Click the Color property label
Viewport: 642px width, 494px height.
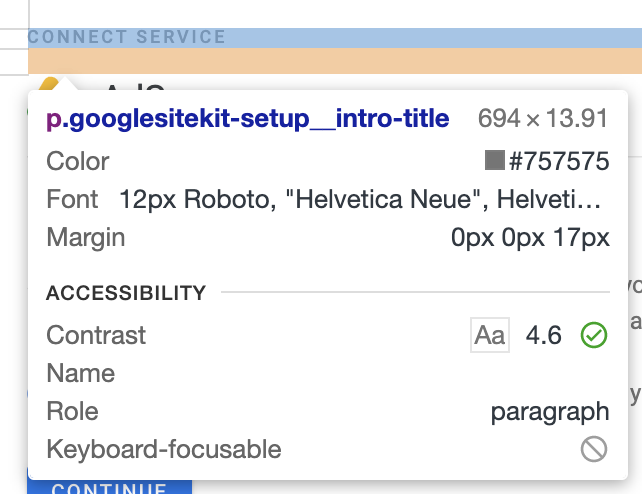(78, 160)
